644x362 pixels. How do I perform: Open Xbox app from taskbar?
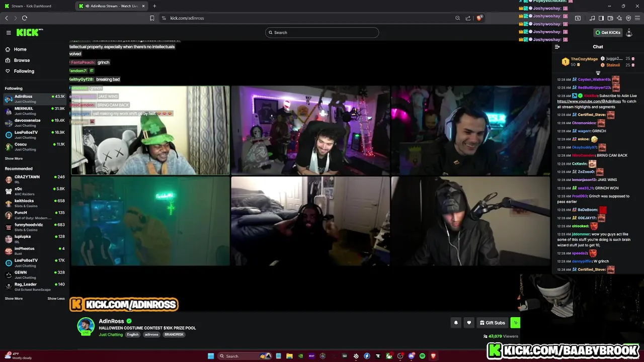[389, 356]
